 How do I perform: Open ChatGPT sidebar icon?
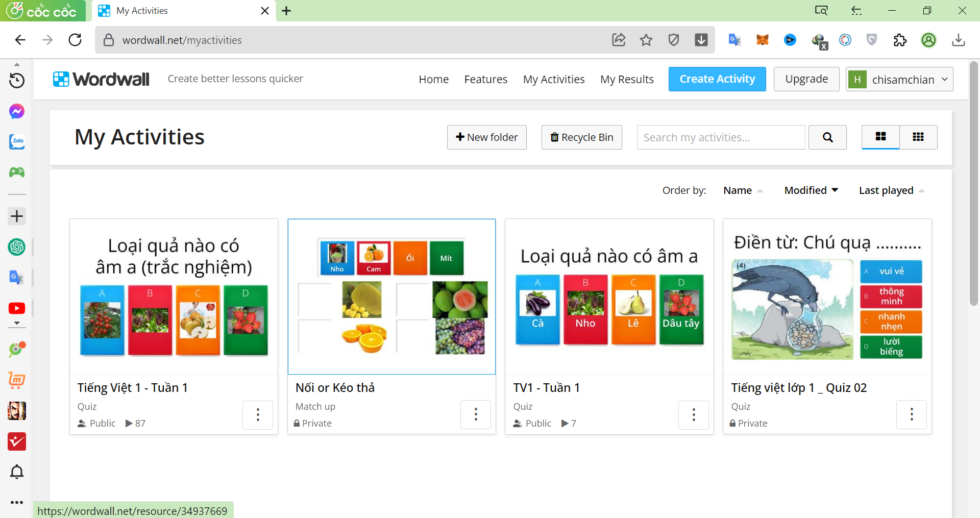point(17,247)
